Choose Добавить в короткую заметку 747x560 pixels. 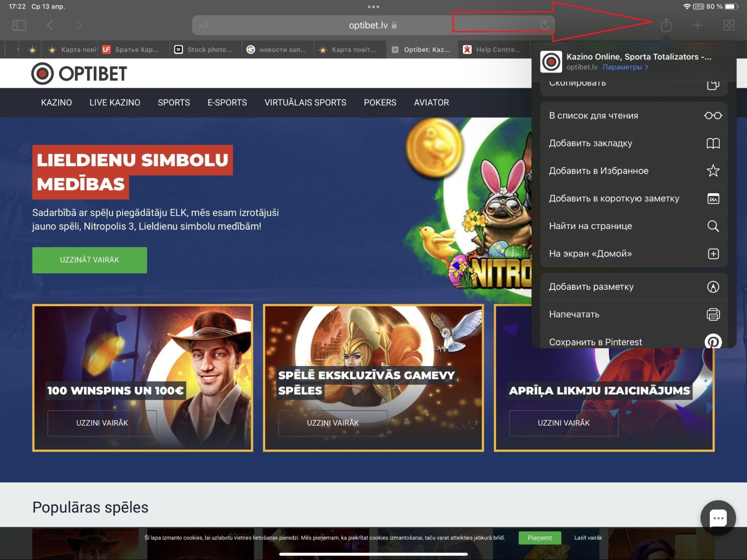click(634, 199)
